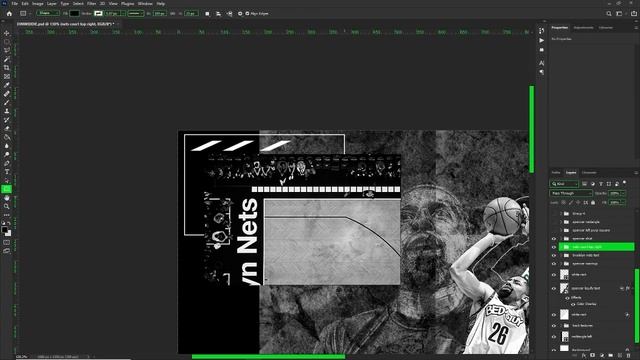Image resolution: width=640 pixels, height=360 pixels.
Task: Hide the 'back textures' group
Action: [x=554, y=326]
